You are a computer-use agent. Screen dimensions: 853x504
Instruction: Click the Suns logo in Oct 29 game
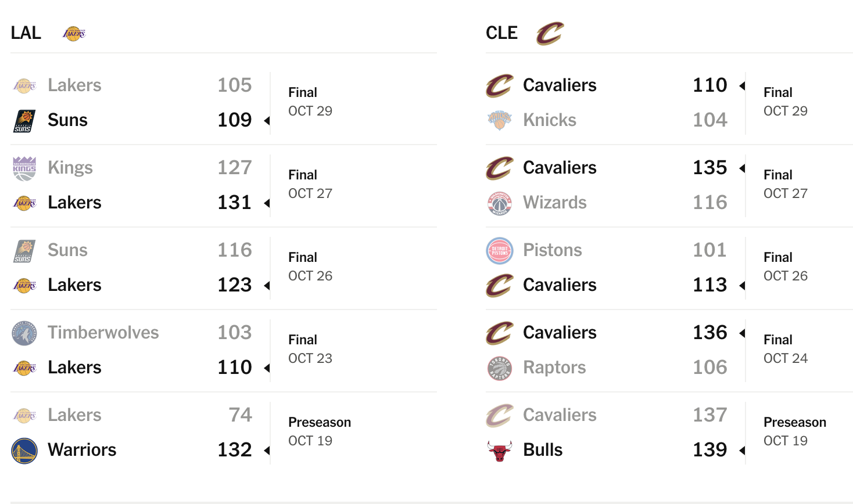[24, 121]
